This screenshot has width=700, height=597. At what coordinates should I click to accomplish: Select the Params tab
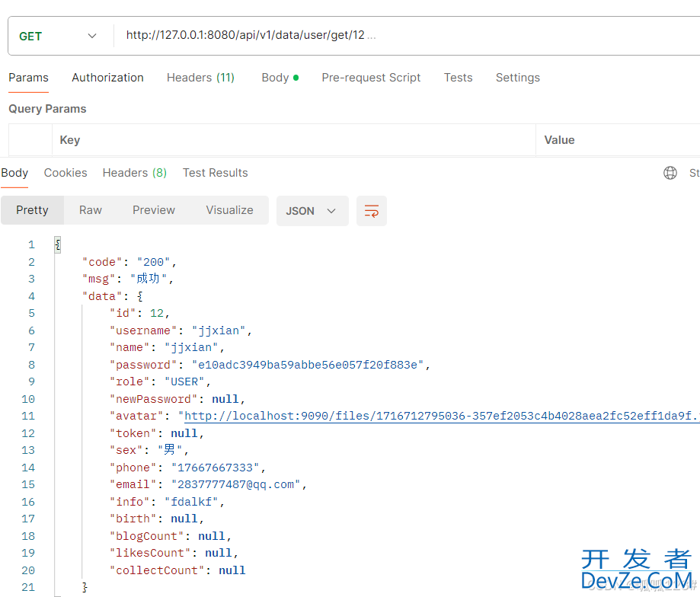point(28,78)
